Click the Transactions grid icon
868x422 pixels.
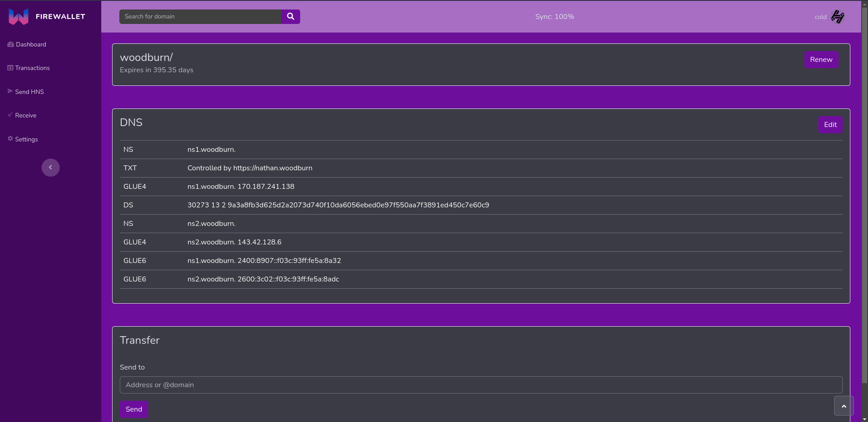coord(9,68)
